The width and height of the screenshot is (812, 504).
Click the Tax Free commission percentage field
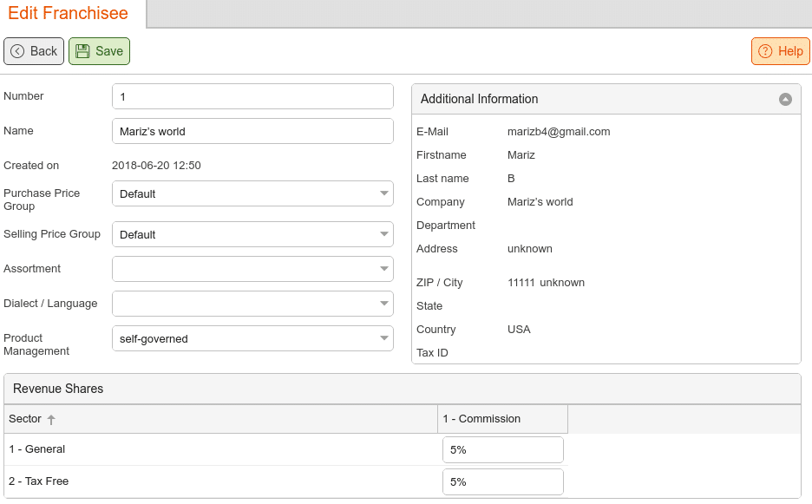click(x=503, y=481)
